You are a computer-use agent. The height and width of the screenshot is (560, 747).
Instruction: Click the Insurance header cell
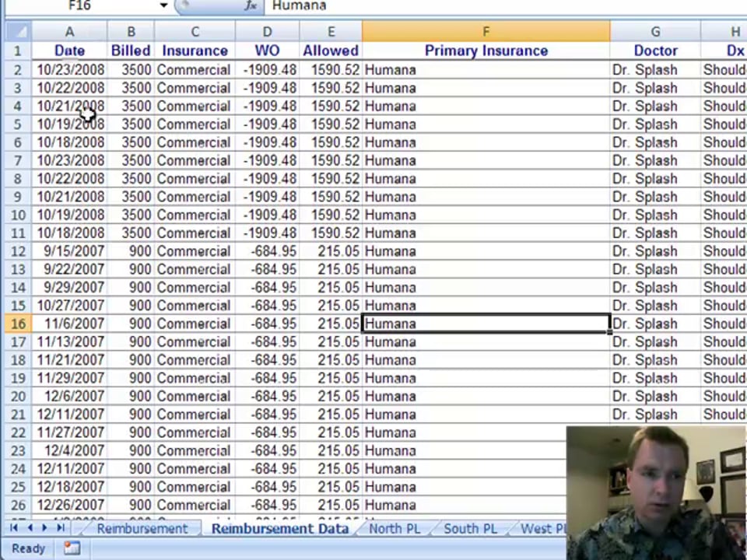click(195, 51)
